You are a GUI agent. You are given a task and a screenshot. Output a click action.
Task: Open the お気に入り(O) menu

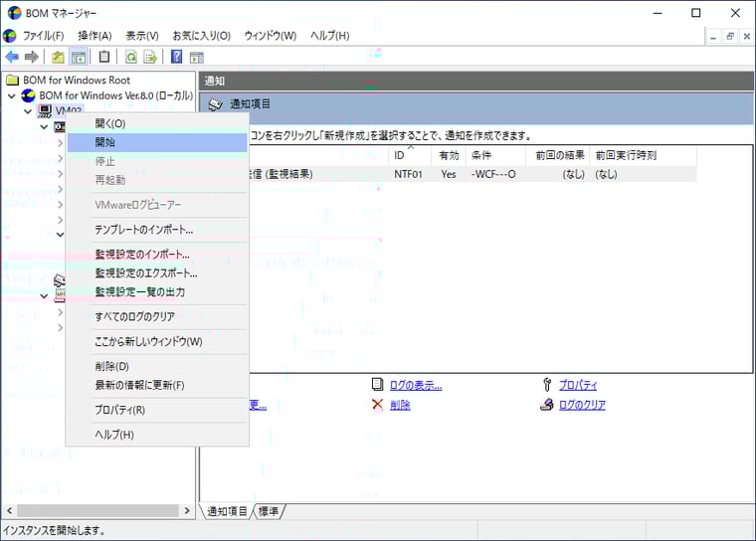[x=202, y=36]
